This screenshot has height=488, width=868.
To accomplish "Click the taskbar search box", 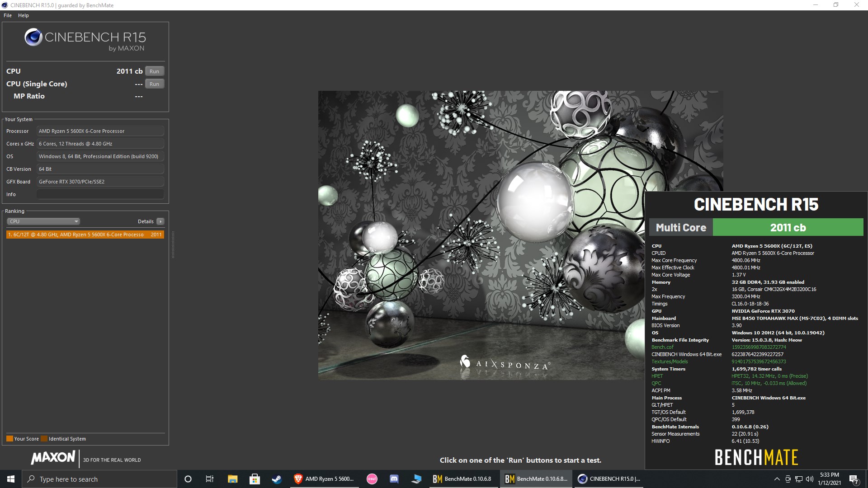I will pos(99,479).
